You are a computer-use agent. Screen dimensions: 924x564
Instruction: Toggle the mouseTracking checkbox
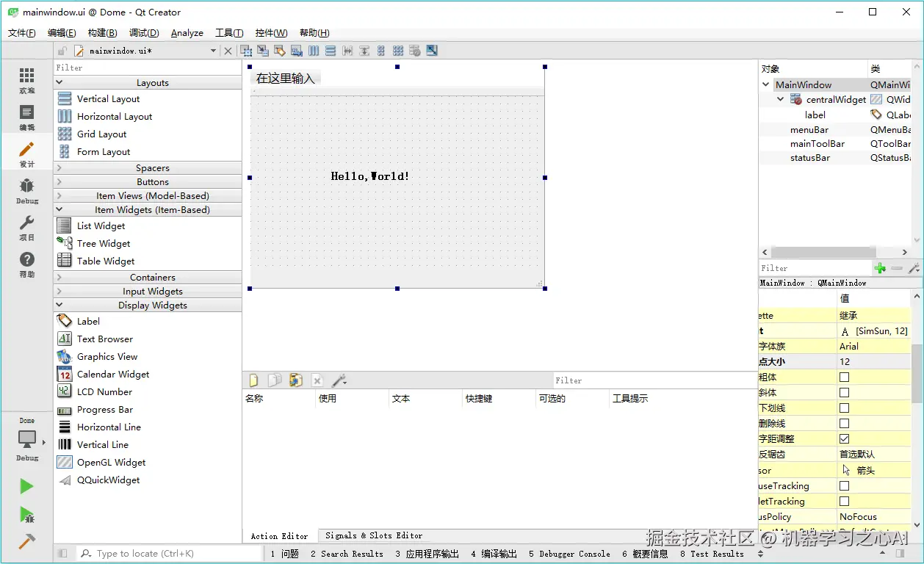[845, 485]
